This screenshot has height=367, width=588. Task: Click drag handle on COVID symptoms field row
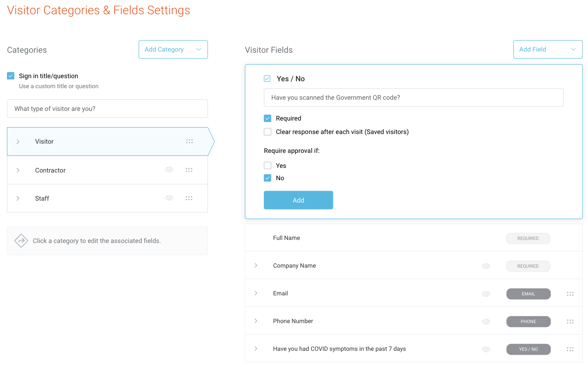click(570, 349)
